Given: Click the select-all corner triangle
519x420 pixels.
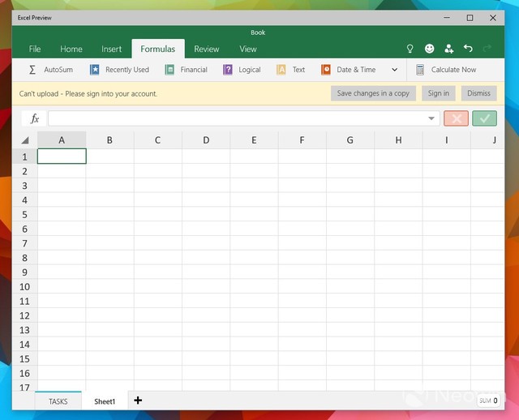Looking at the screenshot, I should [25, 140].
